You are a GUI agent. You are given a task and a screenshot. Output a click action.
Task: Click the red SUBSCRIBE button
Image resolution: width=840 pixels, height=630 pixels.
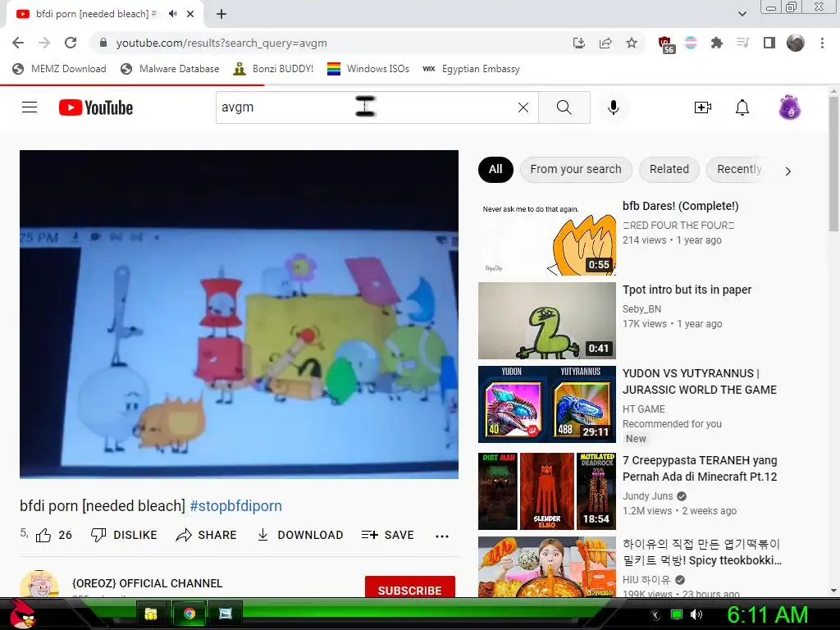410,587
